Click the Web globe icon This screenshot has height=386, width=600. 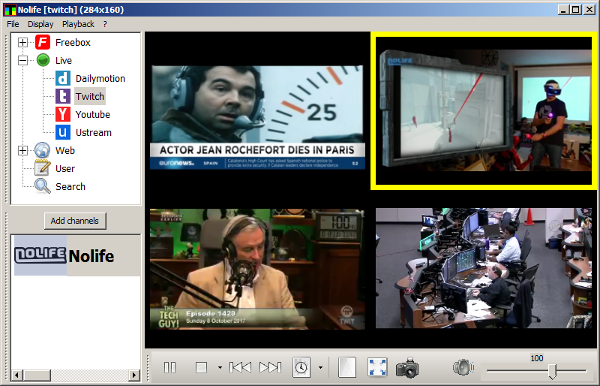(x=42, y=150)
